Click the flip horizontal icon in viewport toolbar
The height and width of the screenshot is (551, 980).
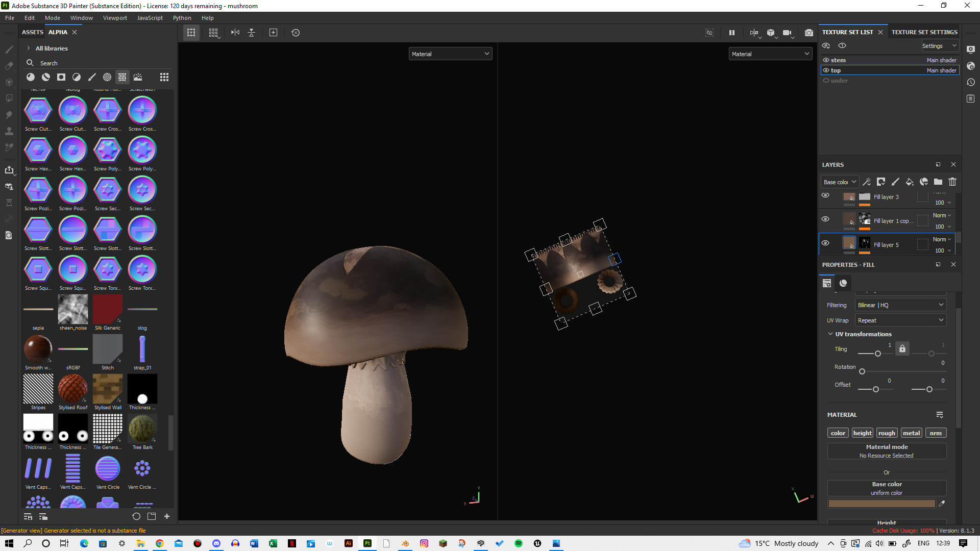coord(235,33)
